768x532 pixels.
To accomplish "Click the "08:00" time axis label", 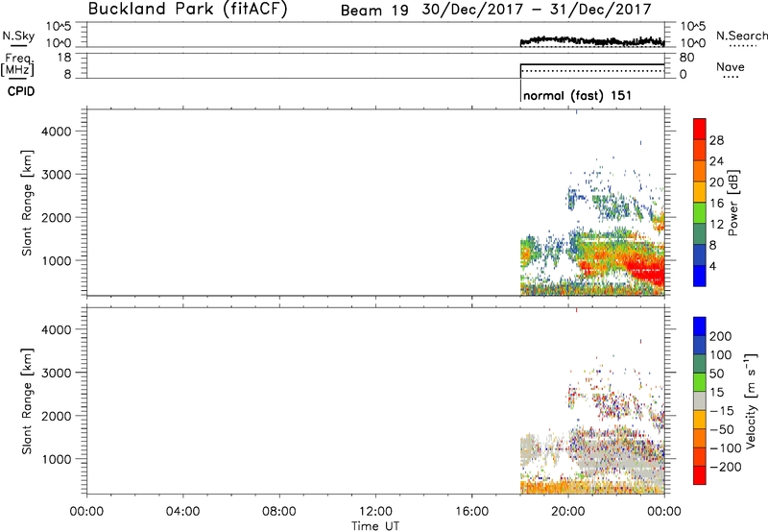I will tap(279, 512).
